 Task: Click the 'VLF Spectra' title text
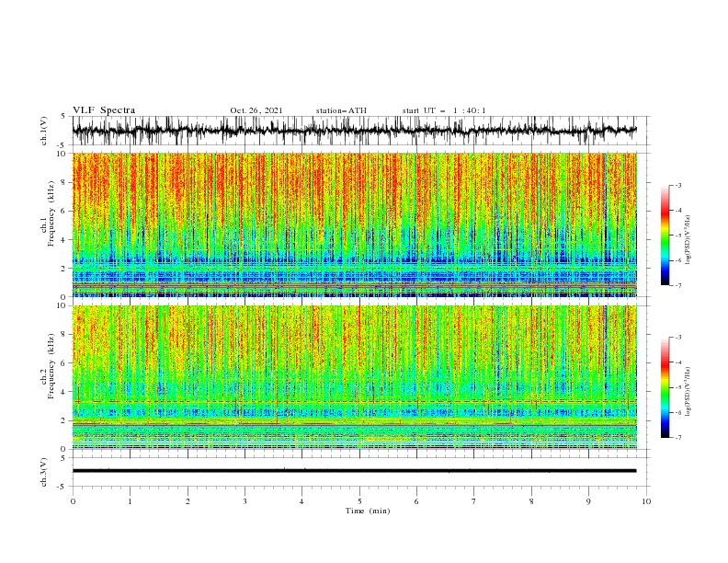coord(104,110)
